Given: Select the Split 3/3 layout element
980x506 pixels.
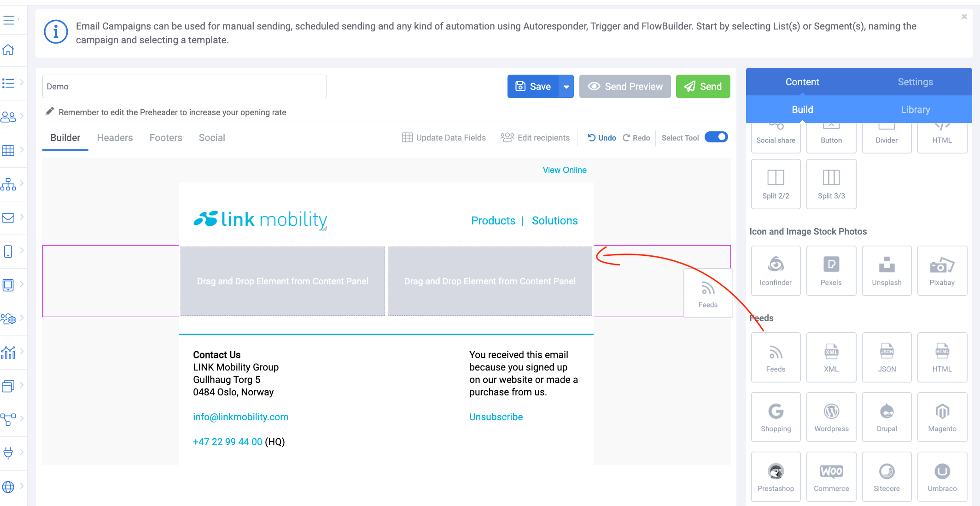Looking at the screenshot, I should point(831,184).
